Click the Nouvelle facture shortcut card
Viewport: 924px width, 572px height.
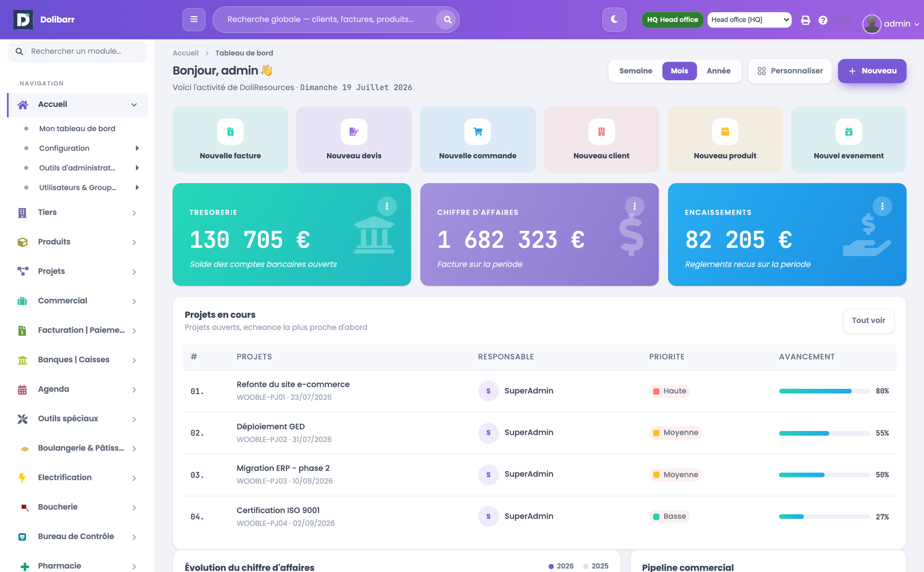pos(230,139)
